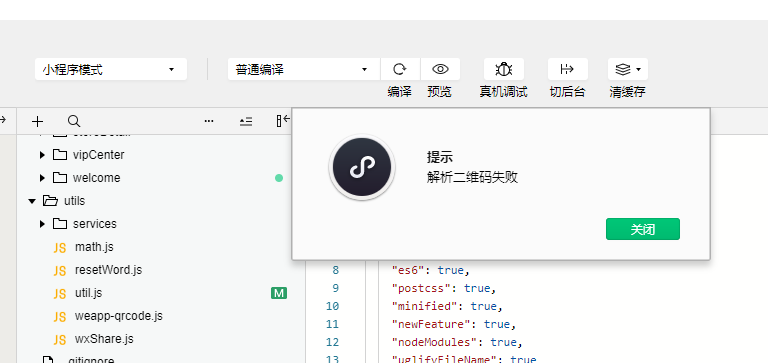Click the 清缓存 label
768x363 pixels.
tap(627, 92)
